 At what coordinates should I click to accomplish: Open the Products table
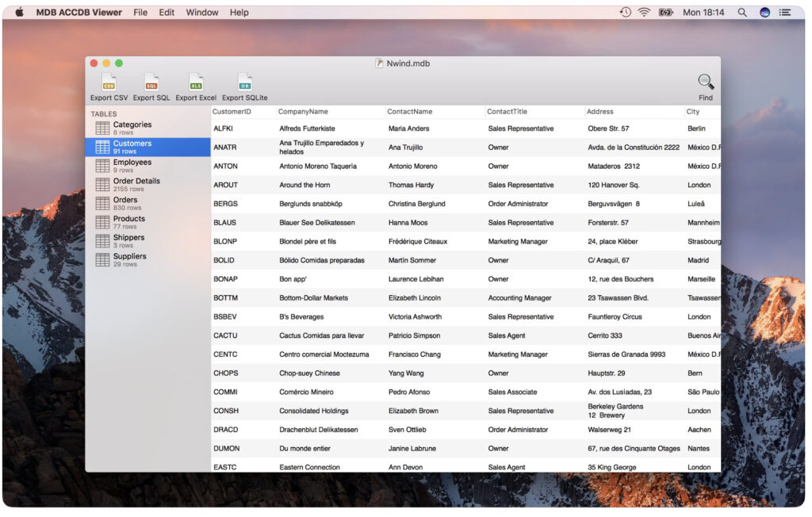[x=128, y=222]
